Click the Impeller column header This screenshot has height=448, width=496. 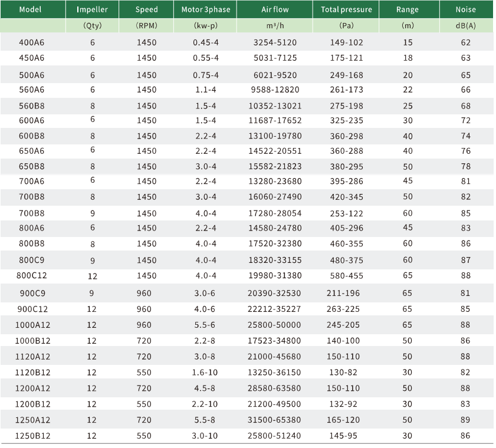pos(92,9)
